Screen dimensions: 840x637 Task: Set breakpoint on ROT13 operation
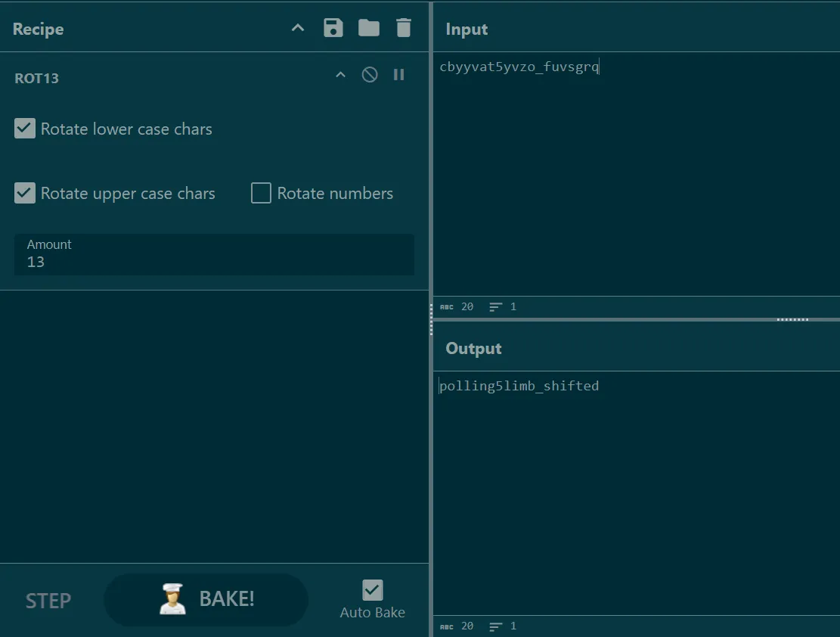click(x=399, y=75)
